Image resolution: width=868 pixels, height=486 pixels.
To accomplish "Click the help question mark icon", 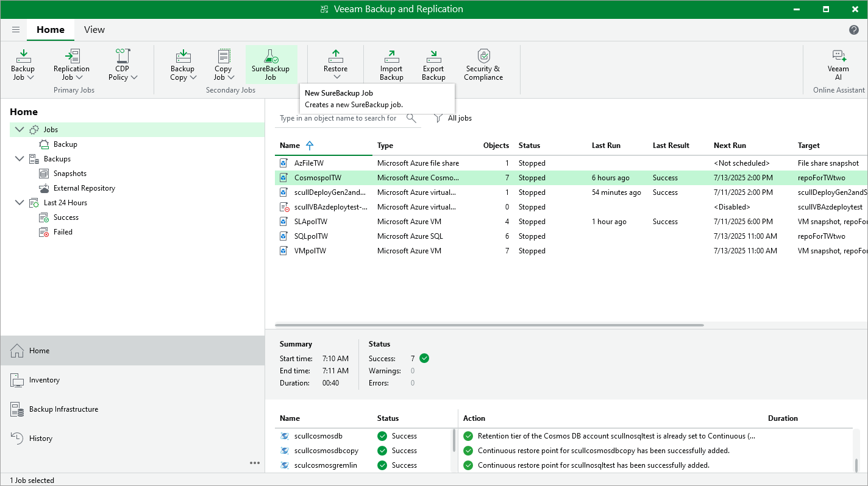I will pyautogui.click(x=854, y=30).
